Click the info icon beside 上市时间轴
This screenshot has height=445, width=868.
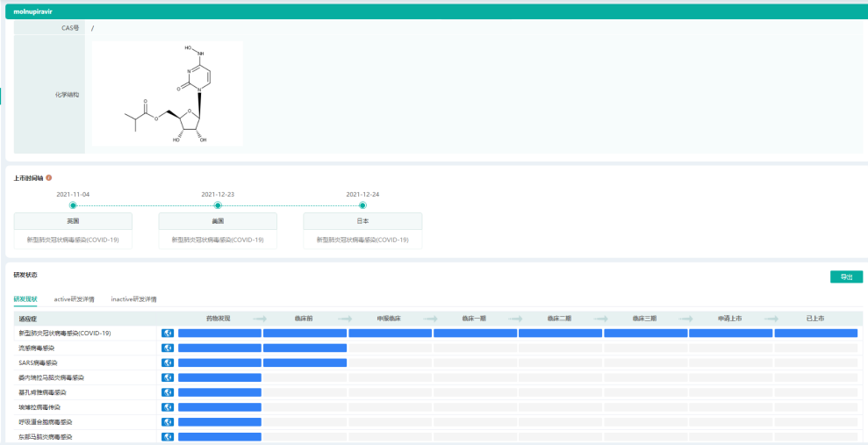49,177
